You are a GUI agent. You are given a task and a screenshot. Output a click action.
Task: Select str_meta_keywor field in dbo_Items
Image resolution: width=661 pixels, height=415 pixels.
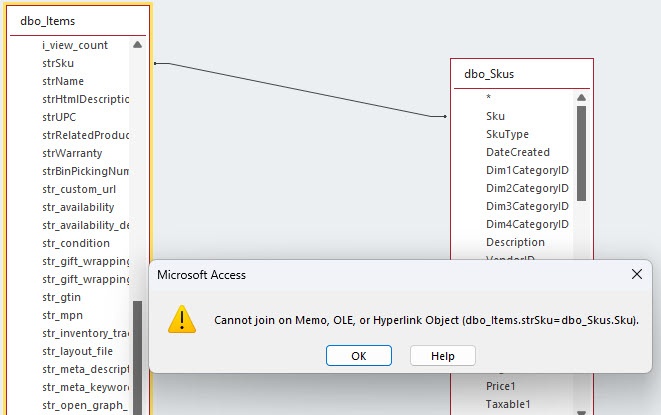[86, 388]
